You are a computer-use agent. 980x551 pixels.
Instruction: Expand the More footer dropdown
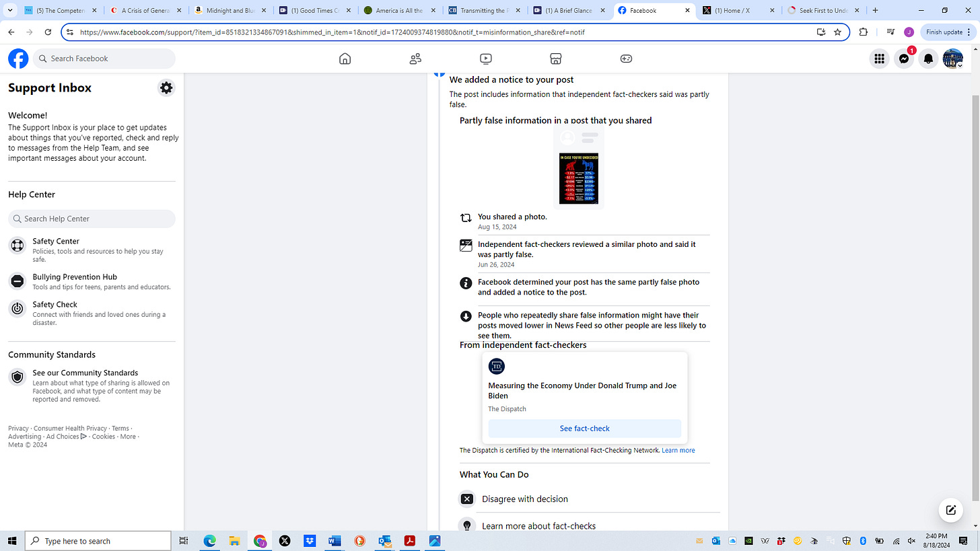coord(128,437)
